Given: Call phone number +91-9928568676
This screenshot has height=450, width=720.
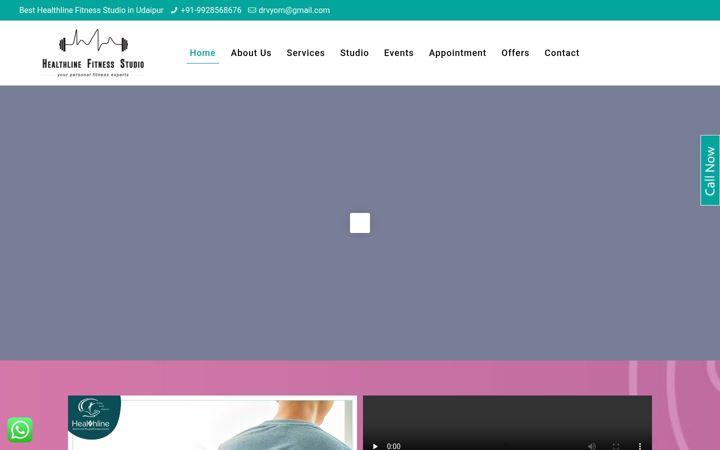Looking at the screenshot, I should pyautogui.click(x=211, y=10).
